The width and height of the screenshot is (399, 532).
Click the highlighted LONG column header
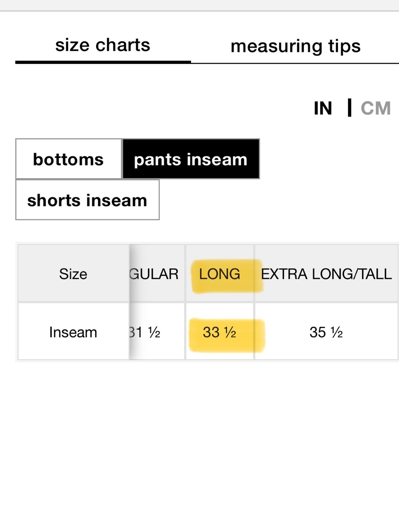pos(219,274)
